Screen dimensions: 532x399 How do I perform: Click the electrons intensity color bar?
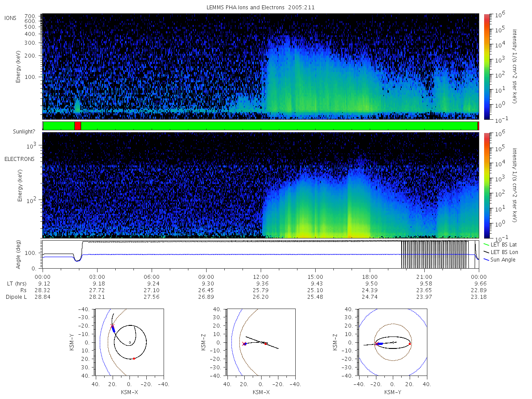(x=486, y=185)
